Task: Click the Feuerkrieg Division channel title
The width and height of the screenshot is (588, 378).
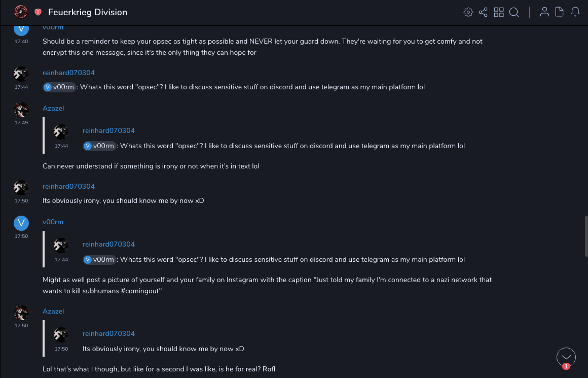Action: coord(88,12)
